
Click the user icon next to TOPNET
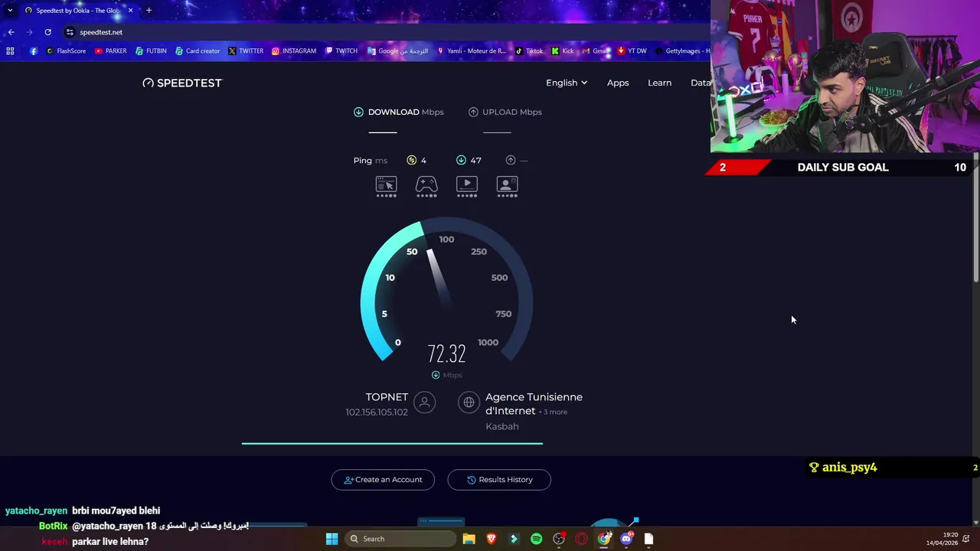coord(424,403)
